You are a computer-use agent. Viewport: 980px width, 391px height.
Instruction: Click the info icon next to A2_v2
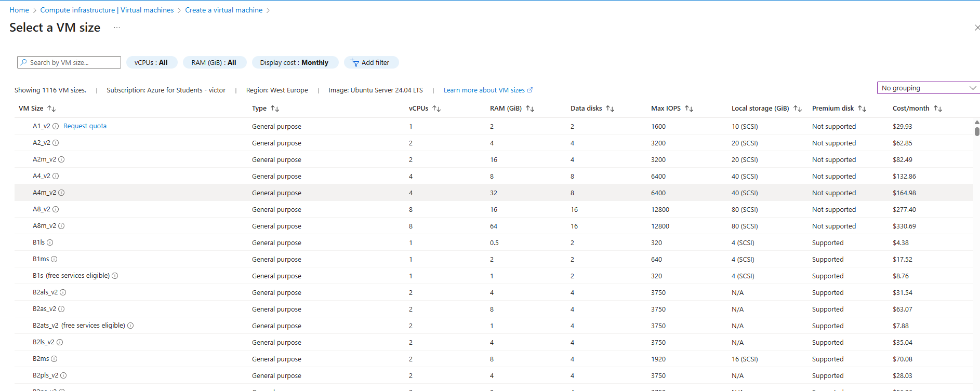click(x=56, y=143)
